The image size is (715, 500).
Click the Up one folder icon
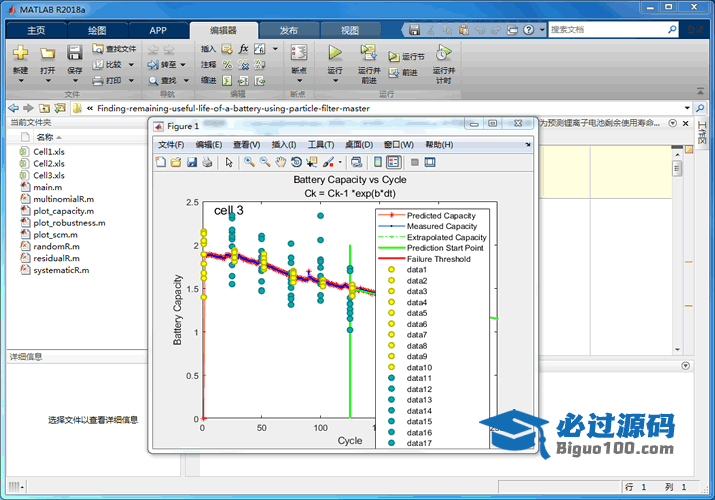(x=44, y=108)
